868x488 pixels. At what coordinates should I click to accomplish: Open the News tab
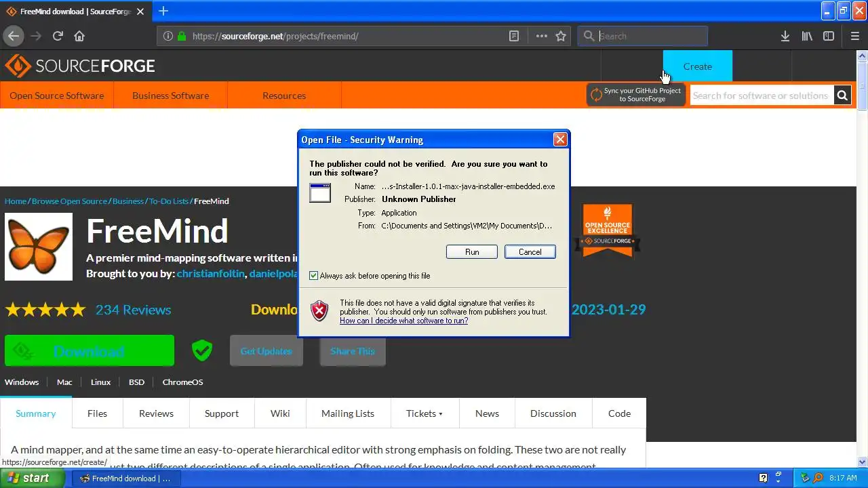487,413
